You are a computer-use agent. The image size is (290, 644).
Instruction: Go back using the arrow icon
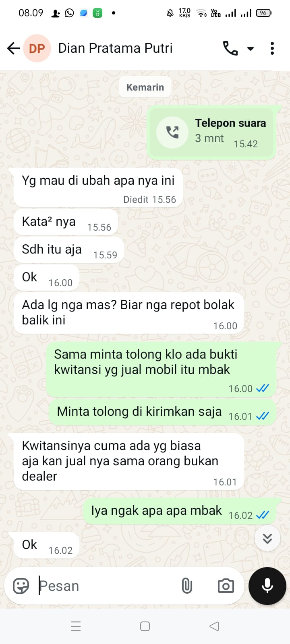(13, 48)
